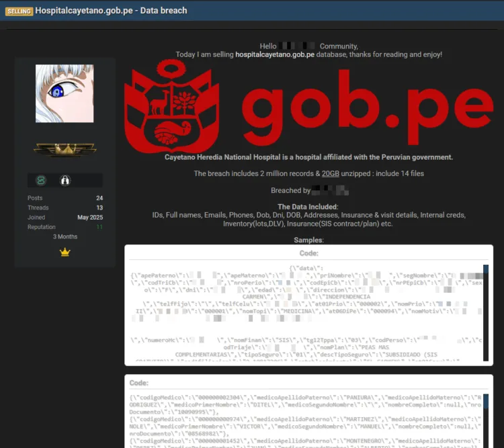Click the MONTENEGRO record in second code block
The image size is (504, 448).
pos(305,443)
